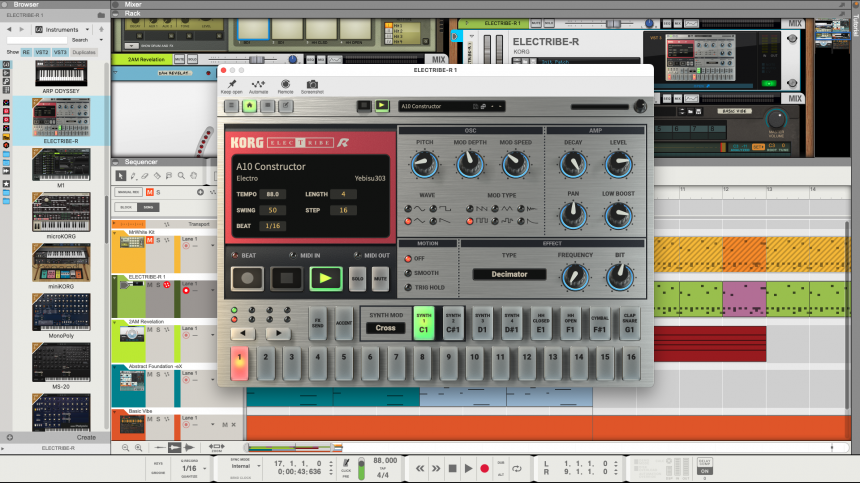Select the HH CLOSED E1 part

click(x=541, y=323)
